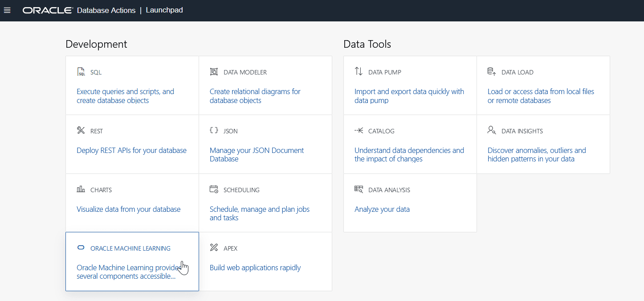
Task: Click the Data Pump arrows icon
Action: pos(359,71)
